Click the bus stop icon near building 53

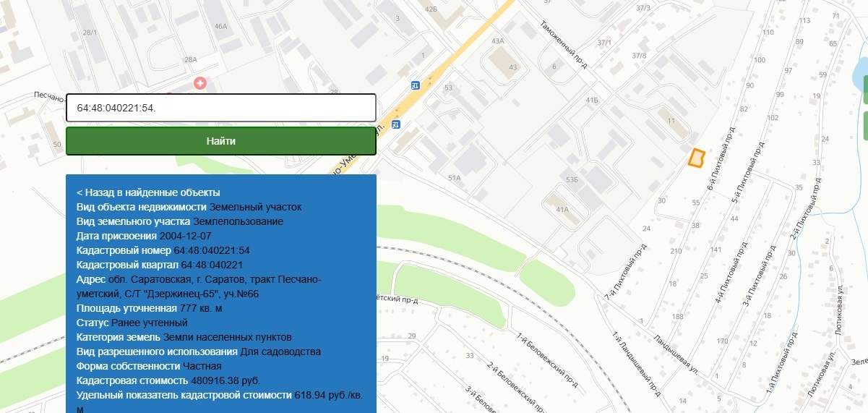click(415, 84)
